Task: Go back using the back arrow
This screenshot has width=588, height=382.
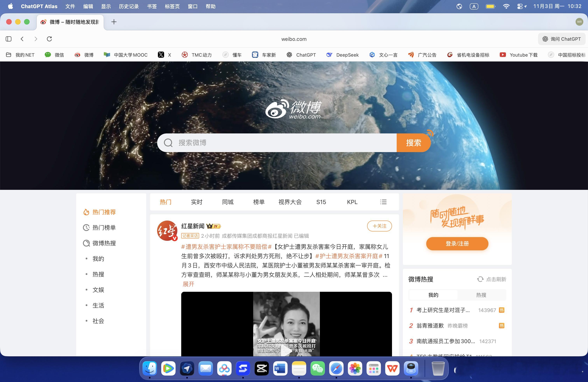Action: point(22,39)
